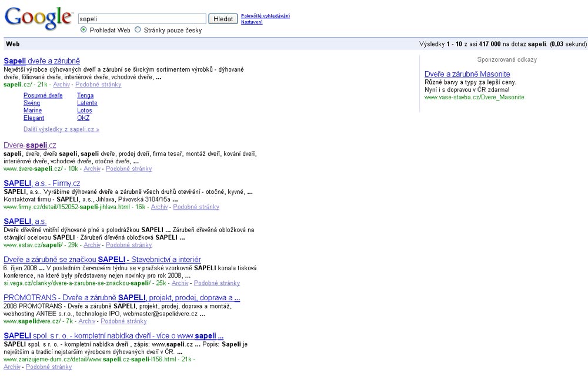Open Podobné stránky for zarizujeme-dum.cz result
This screenshot has width=588, height=376.
[x=49, y=367]
